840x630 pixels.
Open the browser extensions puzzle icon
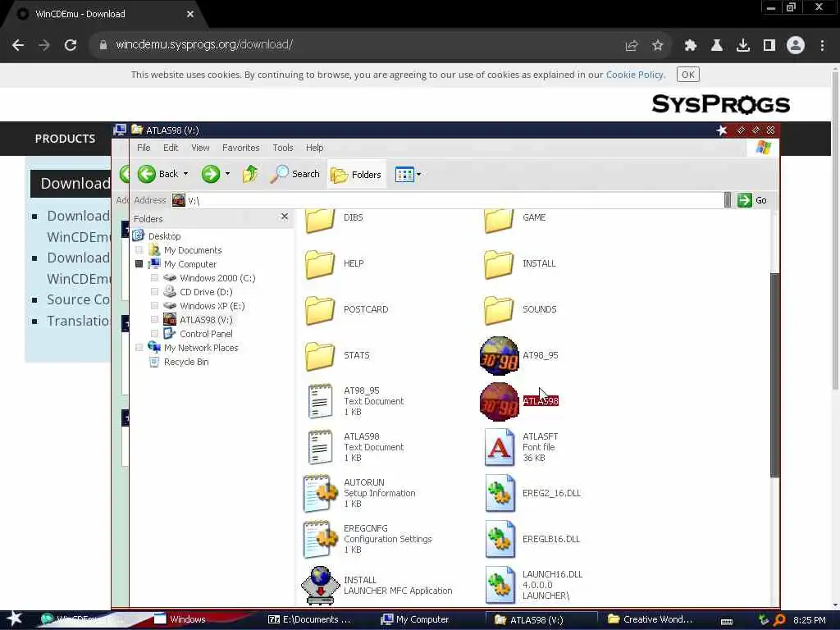tap(690, 46)
